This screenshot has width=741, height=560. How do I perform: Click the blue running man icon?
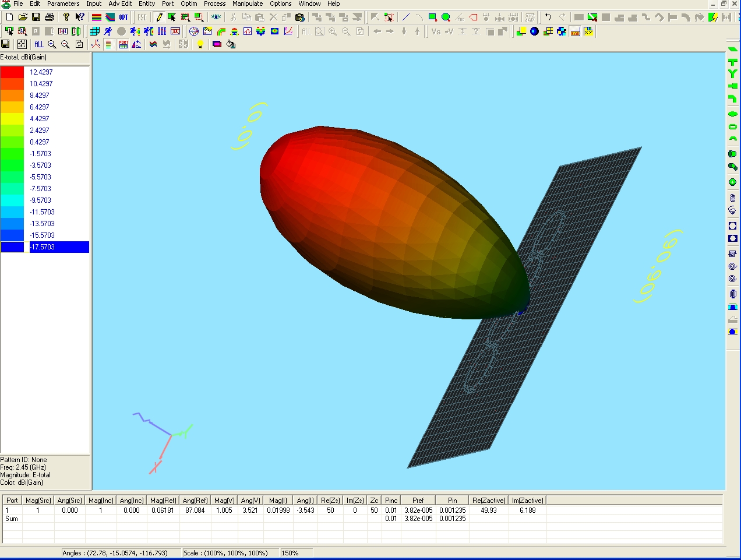pos(108,31)
